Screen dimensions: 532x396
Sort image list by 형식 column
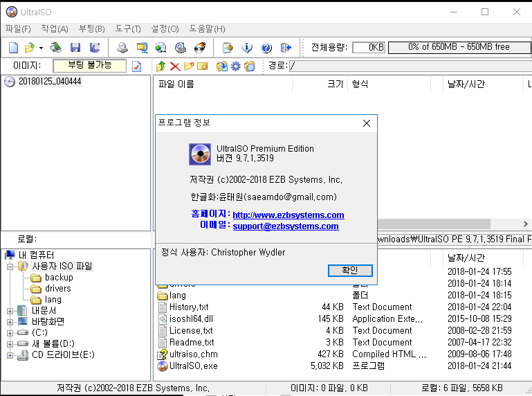pos(389,84)
